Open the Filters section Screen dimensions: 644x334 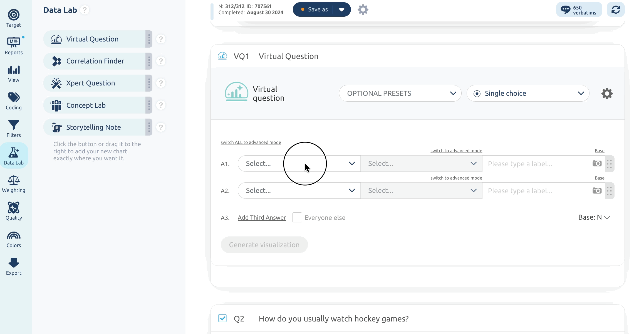coord(14,129)
